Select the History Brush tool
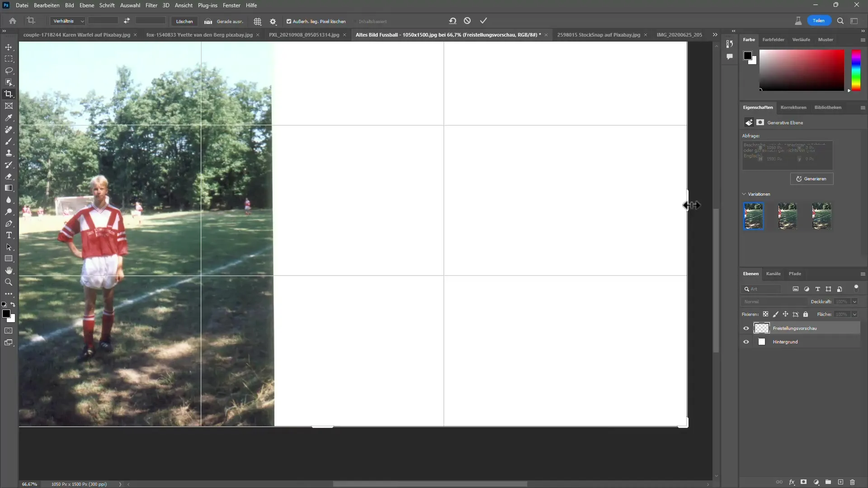The image size is (868, 488). tap(9, 165)
